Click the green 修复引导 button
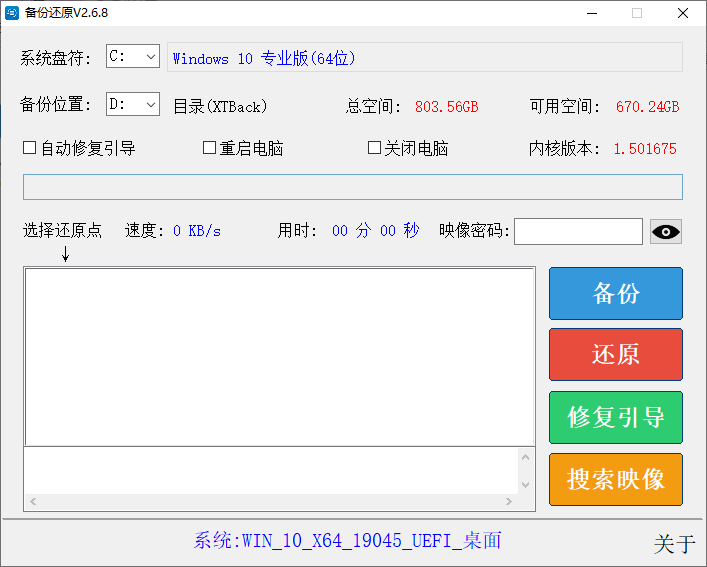Screen dimensions: 707x567 [615, 417]
